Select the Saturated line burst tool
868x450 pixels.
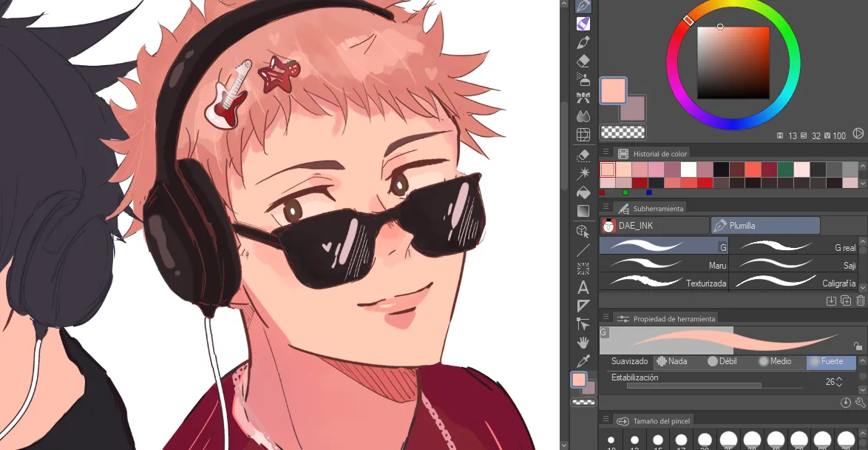coord(583,269)
